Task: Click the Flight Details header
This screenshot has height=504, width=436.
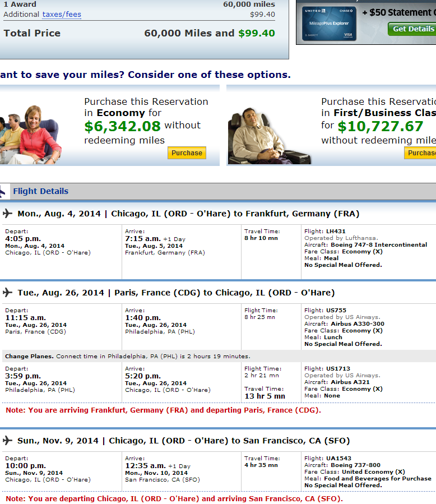Action: click(x=41, y=191)
